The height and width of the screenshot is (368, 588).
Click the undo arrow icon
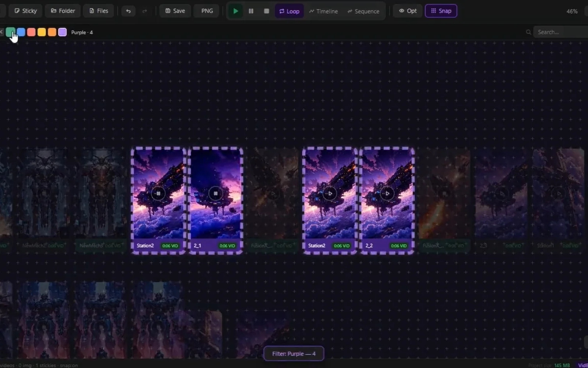(x=128, y=11)
